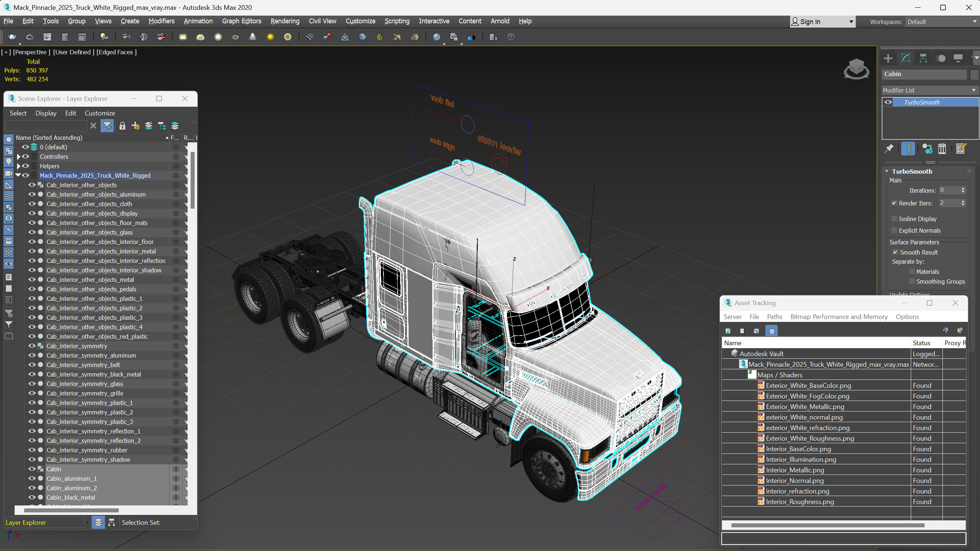The image size is (980, 551).
Task: Open the rendered frame window icon
Action: click(47, 37)
